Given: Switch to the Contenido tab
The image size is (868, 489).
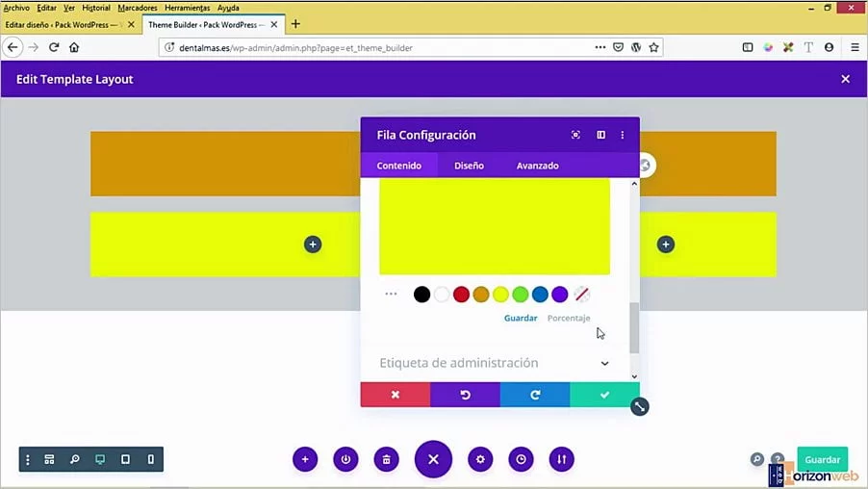Looking at the screenshot, I should pos(398,166).
